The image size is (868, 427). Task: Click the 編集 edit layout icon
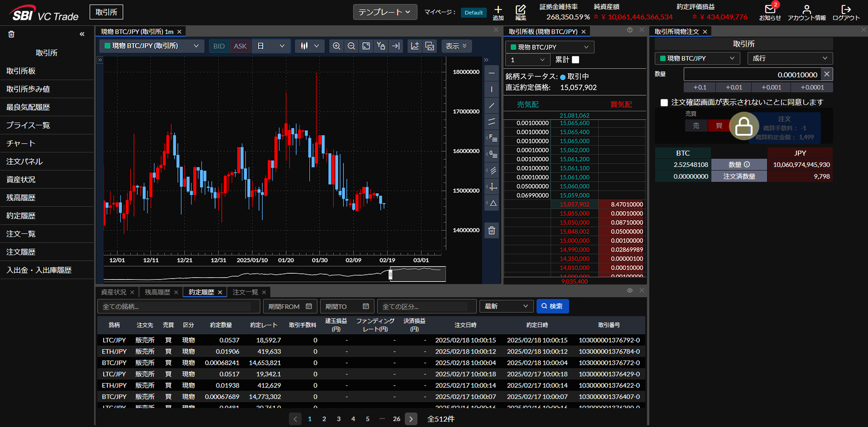coord(521,12)
